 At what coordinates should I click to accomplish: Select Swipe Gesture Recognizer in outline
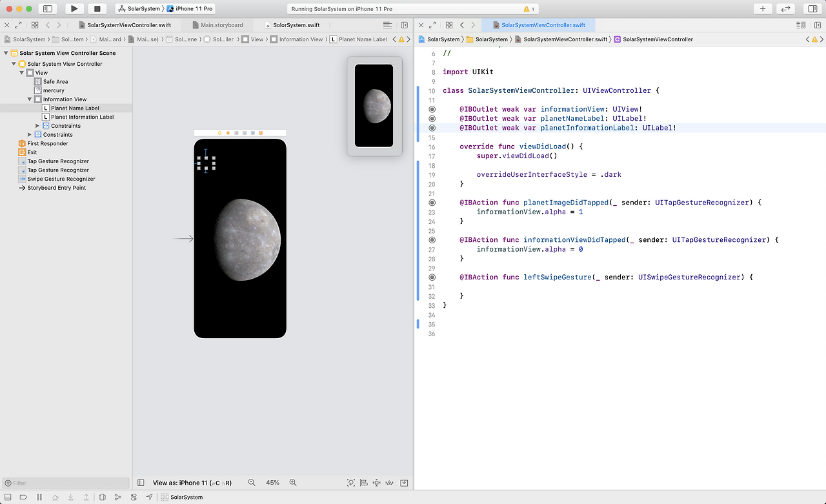point(57,179)
